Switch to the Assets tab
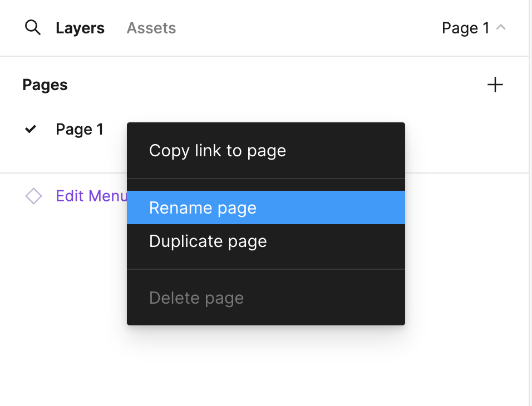Screen dimensions: 532x406 (x=151, y=28)
